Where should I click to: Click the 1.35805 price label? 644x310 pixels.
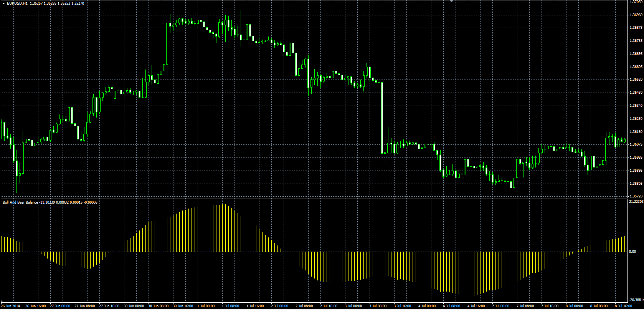(636, 184)
